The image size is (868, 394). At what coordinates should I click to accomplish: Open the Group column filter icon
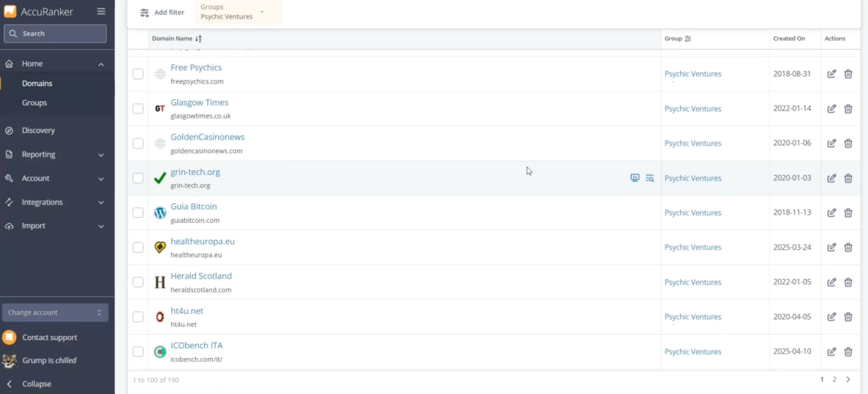click(688, 39)
